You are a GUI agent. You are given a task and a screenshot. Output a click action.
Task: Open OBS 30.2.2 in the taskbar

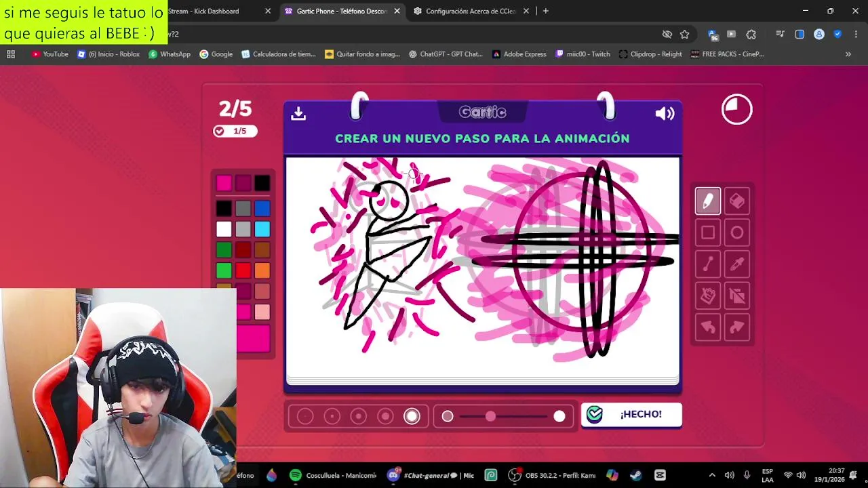point(553,475)
